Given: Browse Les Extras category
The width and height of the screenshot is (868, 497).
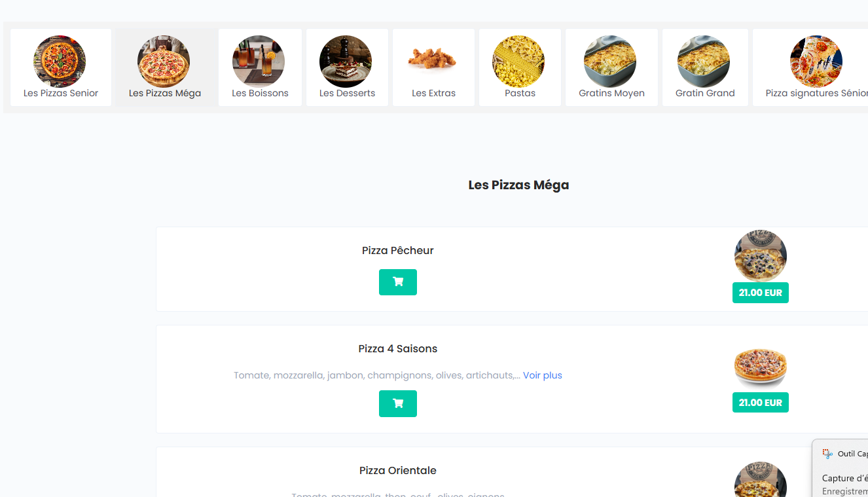Looking at the screenshot, I should [x=433, y=67].
